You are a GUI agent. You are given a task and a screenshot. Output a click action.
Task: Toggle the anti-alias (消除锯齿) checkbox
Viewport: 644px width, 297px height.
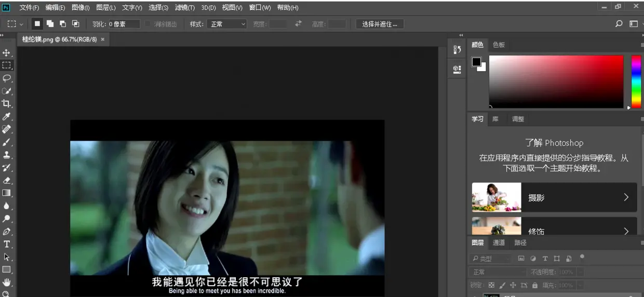pyautogui.click(x=148, y=24)
